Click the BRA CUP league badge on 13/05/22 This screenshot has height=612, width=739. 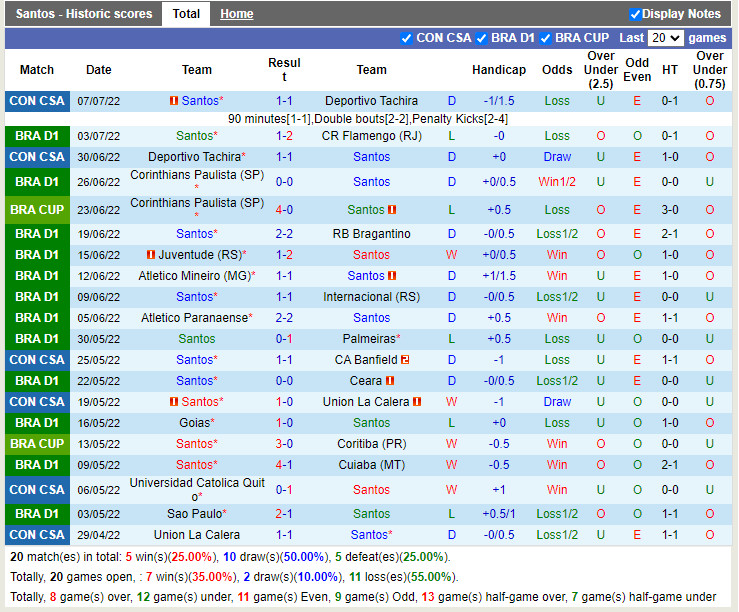(37, 444)
